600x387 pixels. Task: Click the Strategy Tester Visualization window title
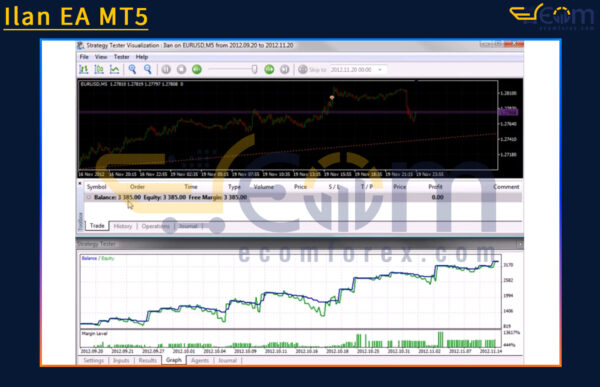point(190,45)
